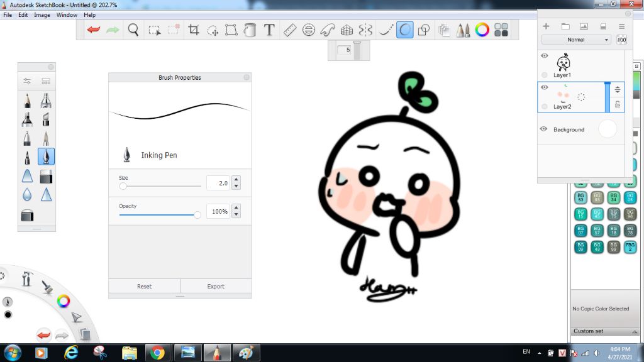Reset brush properties with Reset button
Viewport: 644px width, 362px height.
point(145,286)
